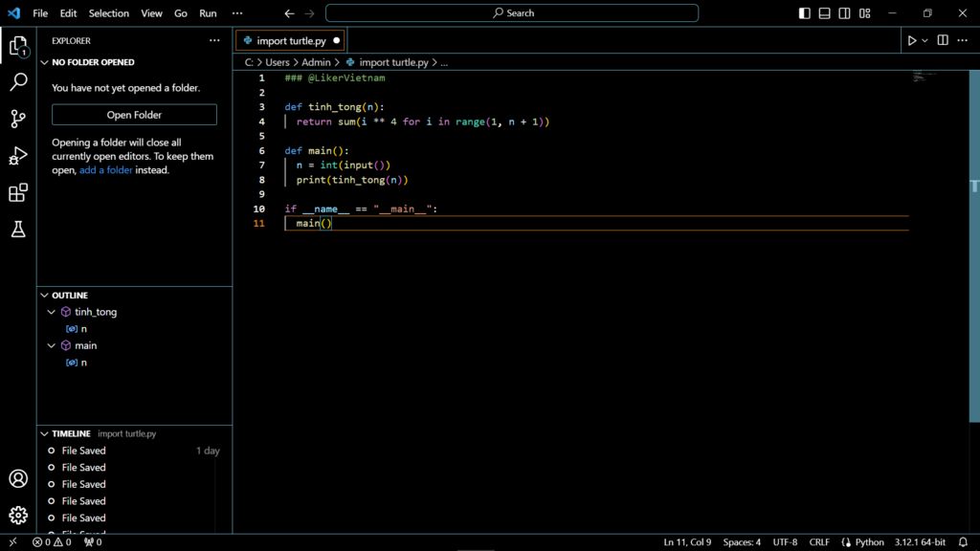Click the Open Folder button
This screenshot has height=551, width=980.
[x=134, y=115]
